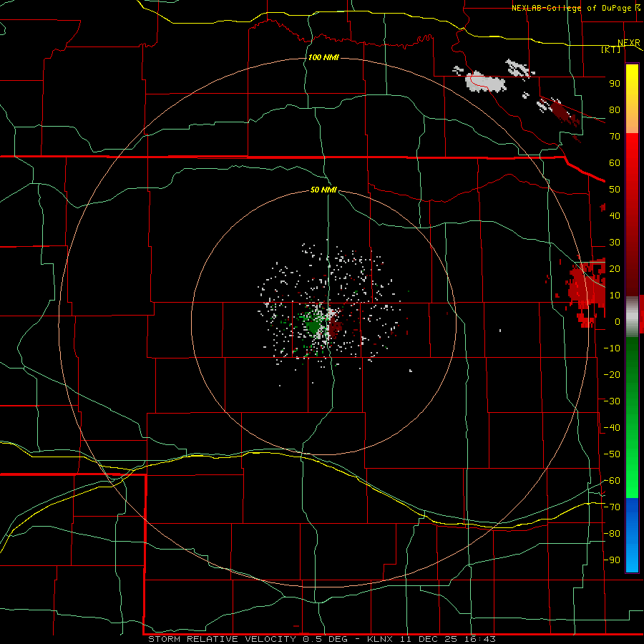
Task: Pick the gray zero-velocity segment of the color bar
Action: point(632,316)
